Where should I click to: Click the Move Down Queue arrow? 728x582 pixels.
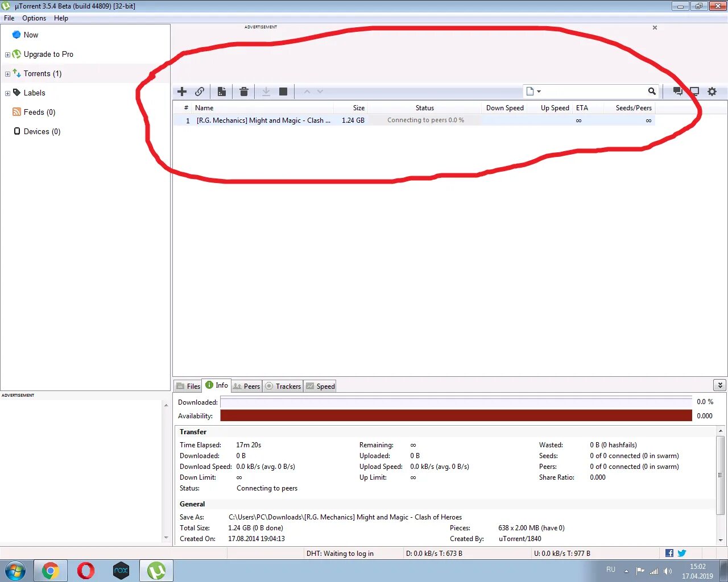coord(320,92)
